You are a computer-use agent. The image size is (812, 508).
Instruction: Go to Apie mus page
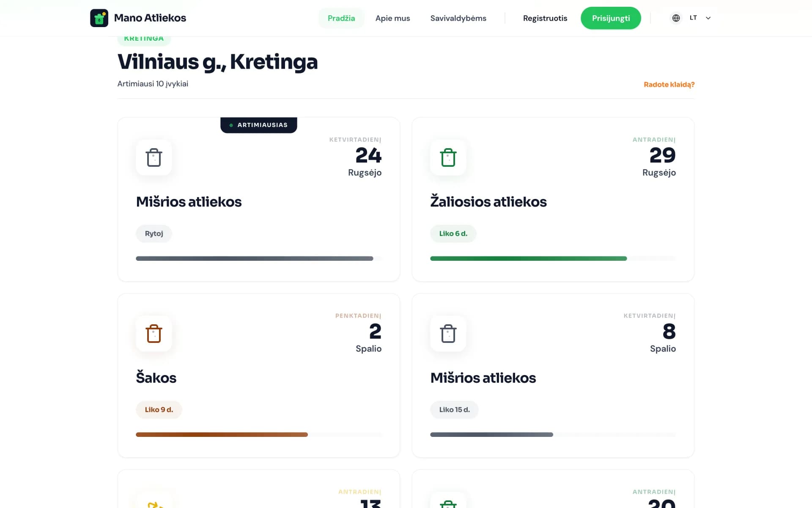(392, 18)
